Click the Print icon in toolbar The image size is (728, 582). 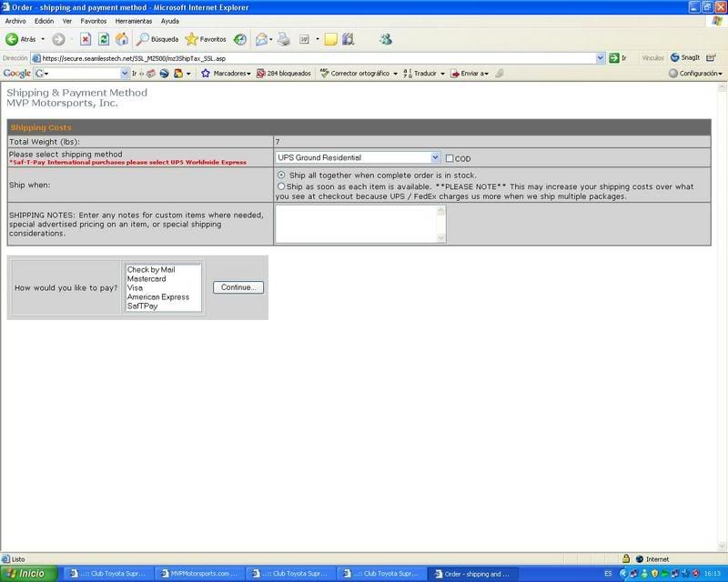(284, 39)
